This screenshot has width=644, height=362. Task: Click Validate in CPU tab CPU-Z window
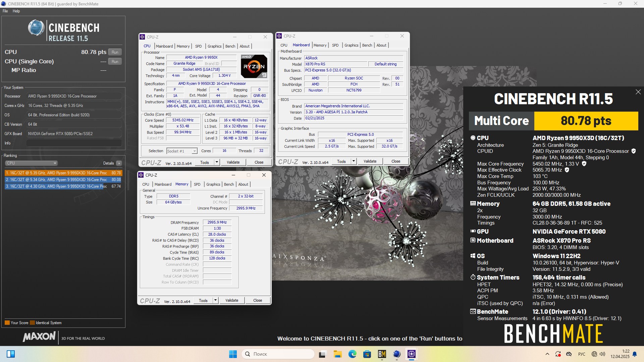[233, 162]
